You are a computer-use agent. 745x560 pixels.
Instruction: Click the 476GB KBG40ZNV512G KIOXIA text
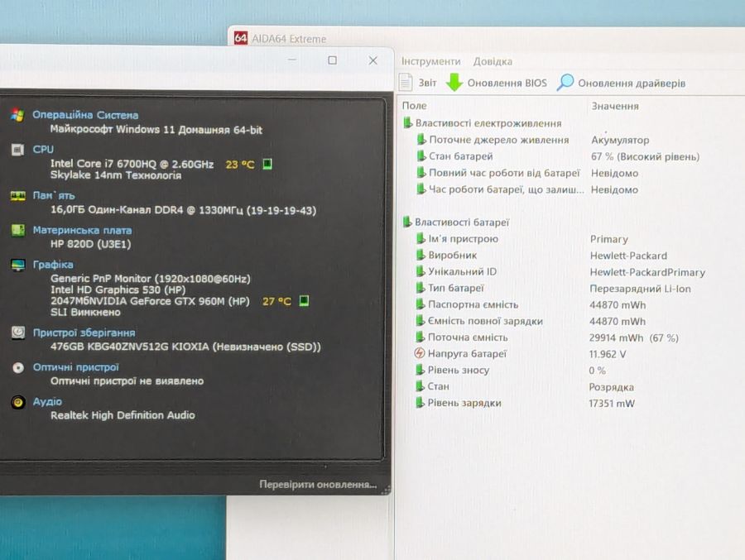(x=185, y=347)
